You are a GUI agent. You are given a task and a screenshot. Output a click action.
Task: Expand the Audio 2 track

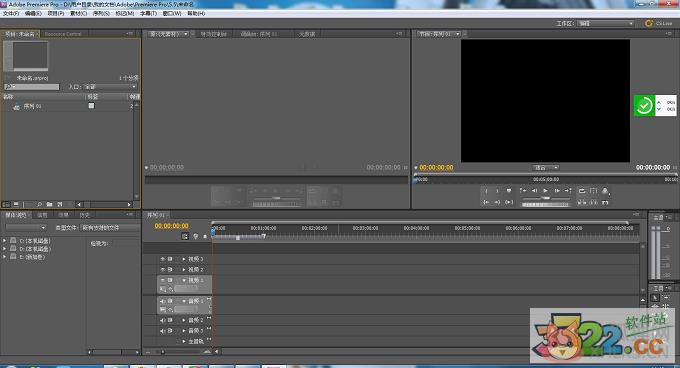pyautogui.click(x=184, y=320)
